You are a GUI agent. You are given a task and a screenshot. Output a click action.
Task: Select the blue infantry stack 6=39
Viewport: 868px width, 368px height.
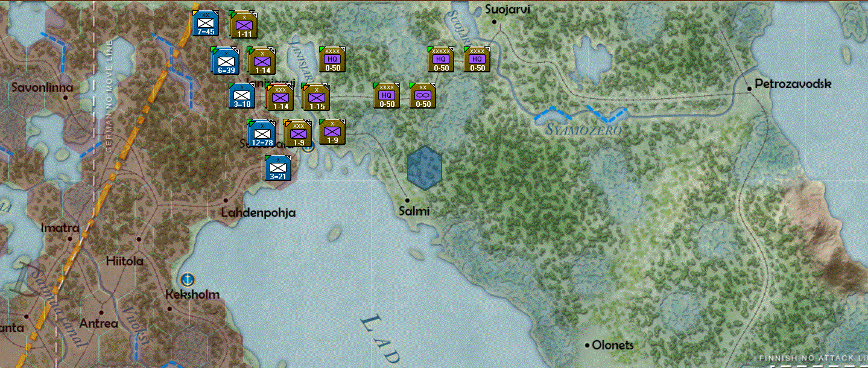tap(226, 60)
